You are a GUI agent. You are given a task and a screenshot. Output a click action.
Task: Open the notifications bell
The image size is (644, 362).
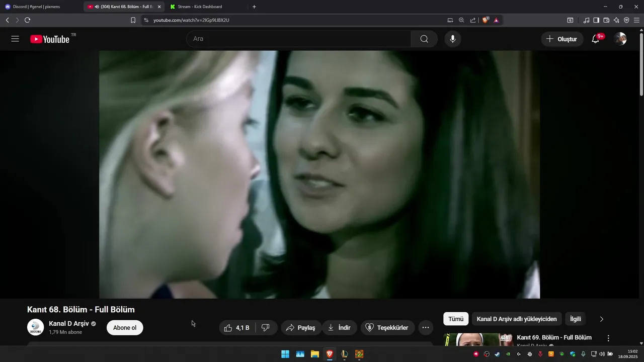coord(596,39)
